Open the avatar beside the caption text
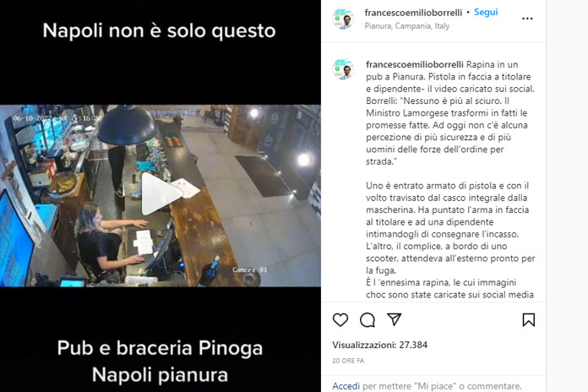This screenshot has height=392, width=588. tap(343, 69)
